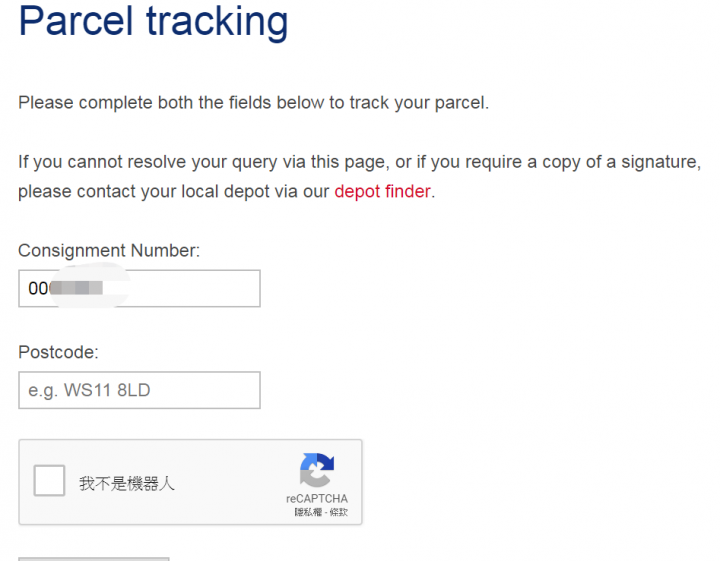This screenshot has width=720, height=561.
Task: Open the 條款 terms link
Action: pyautogui.click(x=339, y=512)
